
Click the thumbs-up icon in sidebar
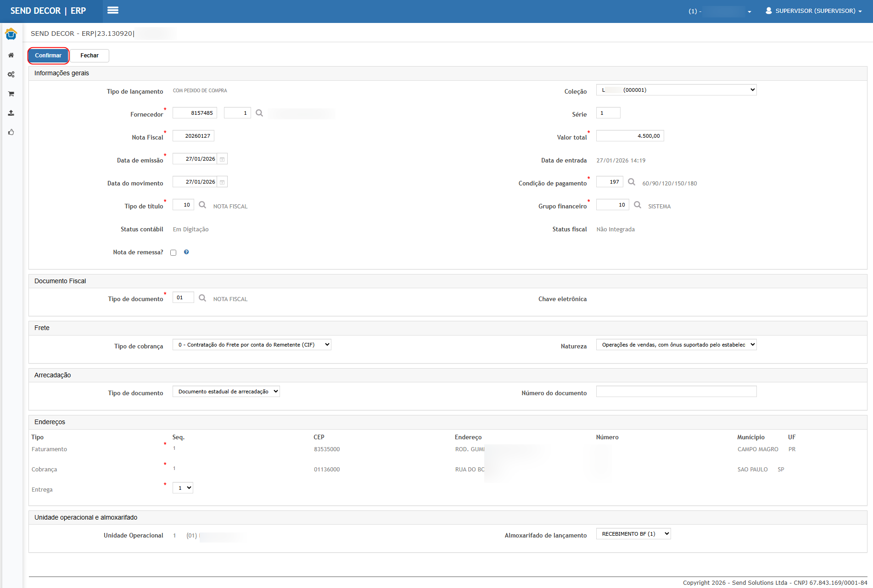point(11,132)
